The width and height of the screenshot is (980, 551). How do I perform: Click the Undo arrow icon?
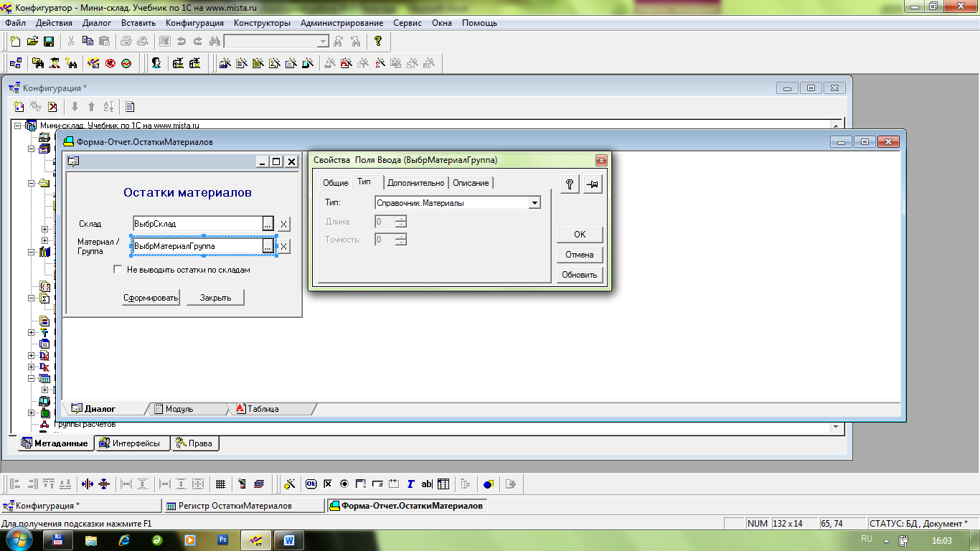(x=182, y=42)
